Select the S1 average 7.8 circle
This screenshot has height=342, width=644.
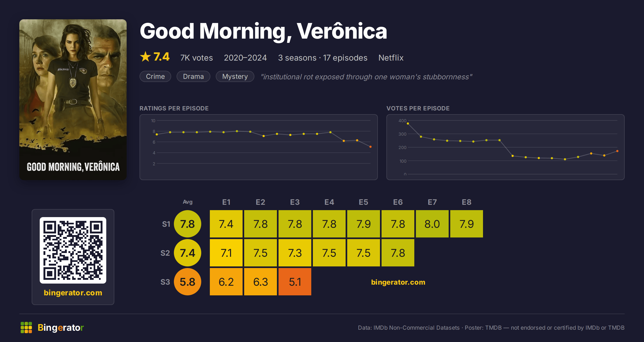click(x=188, y=224)
